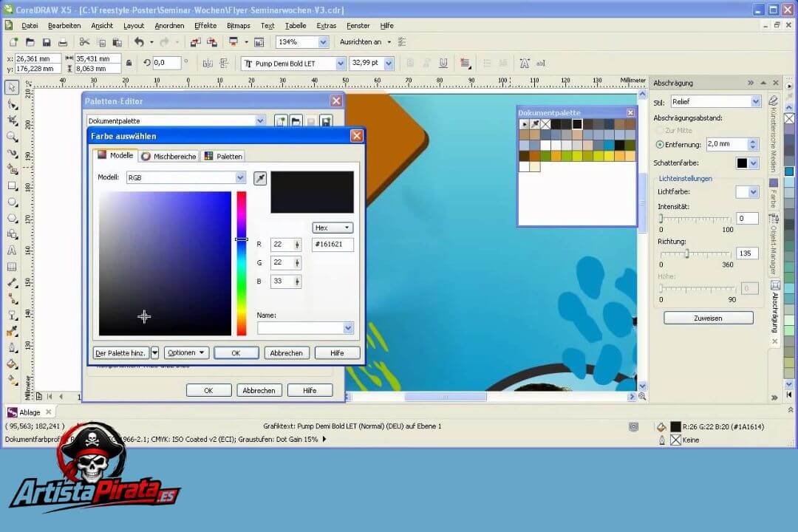The height and width of the screenshot is (532, 798).
Task: Click the no-color X swatch in Dokumentpalette
Action: [x=545, y=123]
